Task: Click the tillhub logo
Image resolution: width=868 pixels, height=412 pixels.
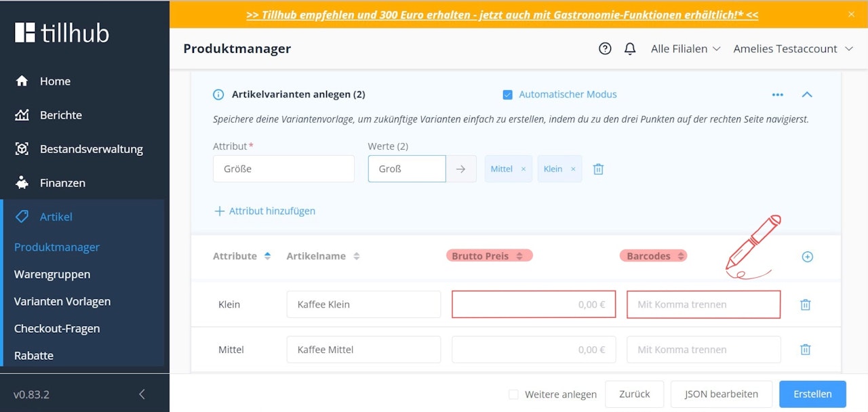Action: coord(61,32)
